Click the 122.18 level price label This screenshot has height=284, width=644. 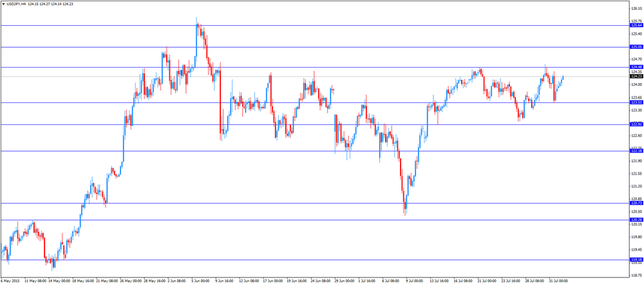point(636,151)
